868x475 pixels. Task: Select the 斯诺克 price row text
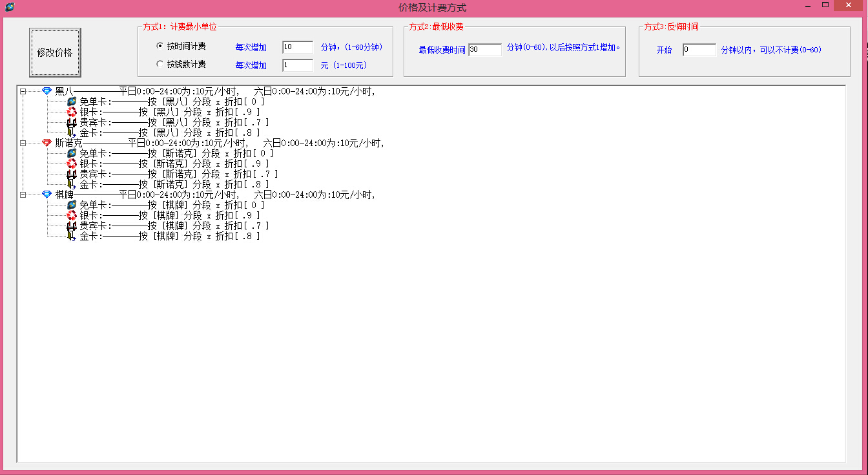tap(220, 143)
